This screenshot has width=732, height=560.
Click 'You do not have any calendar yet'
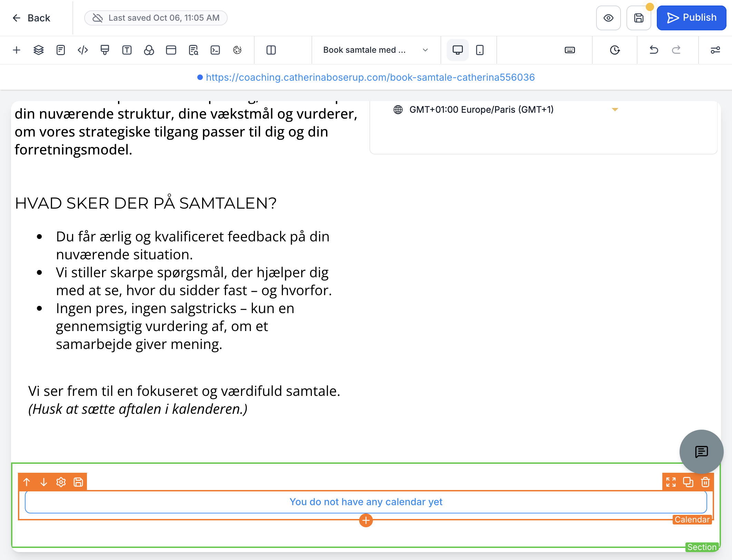pyautogui.click(x=366, y=502)
